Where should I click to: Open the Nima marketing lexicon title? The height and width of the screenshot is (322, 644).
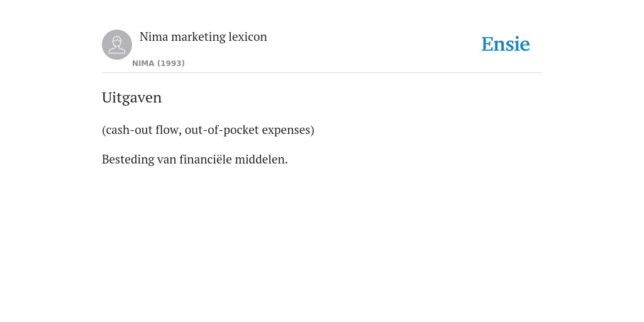click(x=203, y=36)
